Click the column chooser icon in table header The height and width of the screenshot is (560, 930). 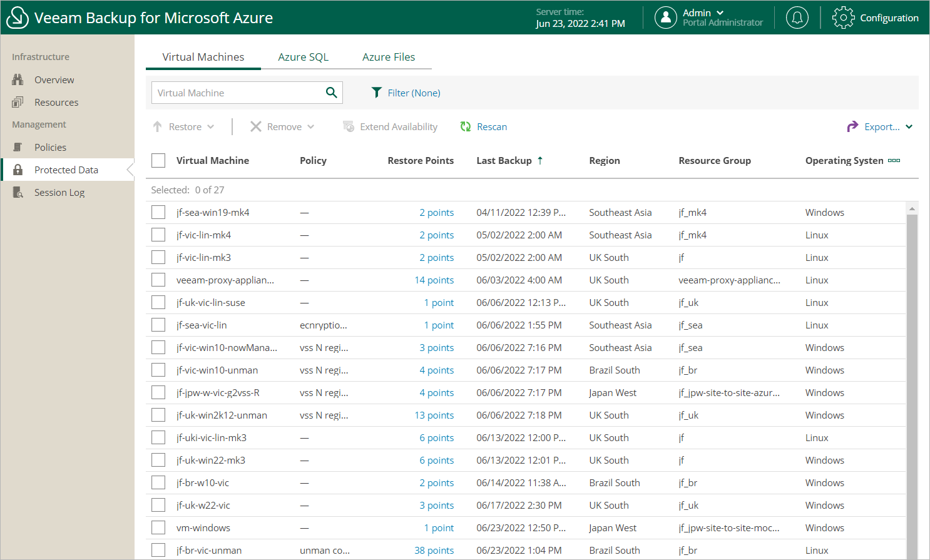[894, 160]
